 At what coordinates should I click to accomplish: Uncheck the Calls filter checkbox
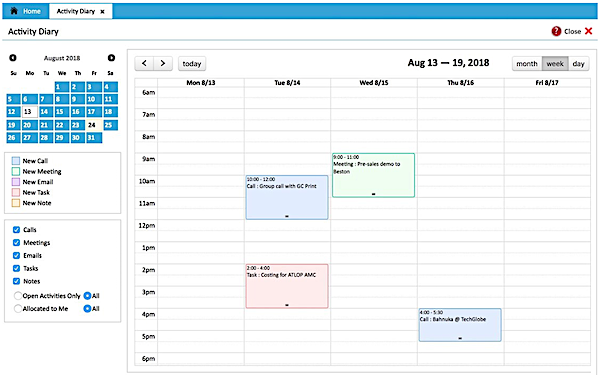click(16, 230)
